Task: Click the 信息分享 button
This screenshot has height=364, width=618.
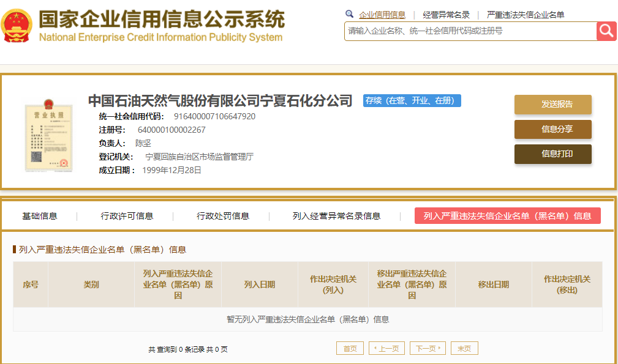Action: 553,129
